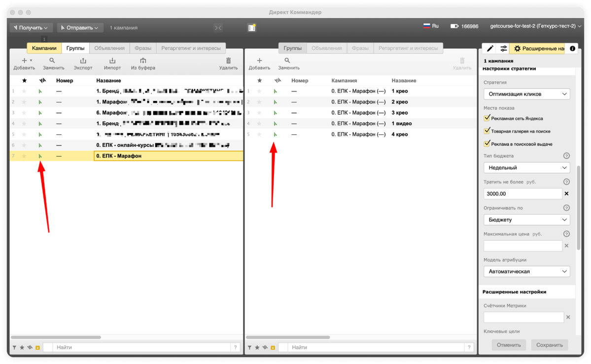Click the Найти search field under campaigns

tap(142, 347)
